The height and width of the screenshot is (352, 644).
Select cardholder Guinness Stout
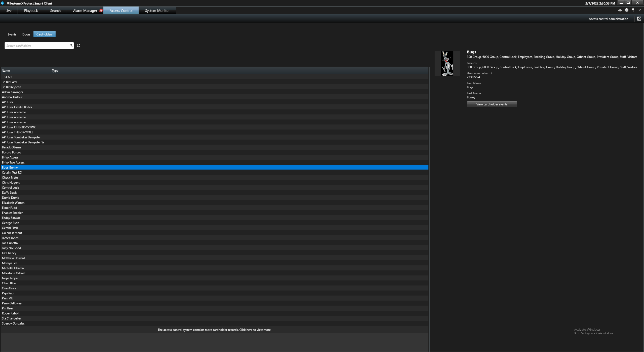[x=214, y=233]
